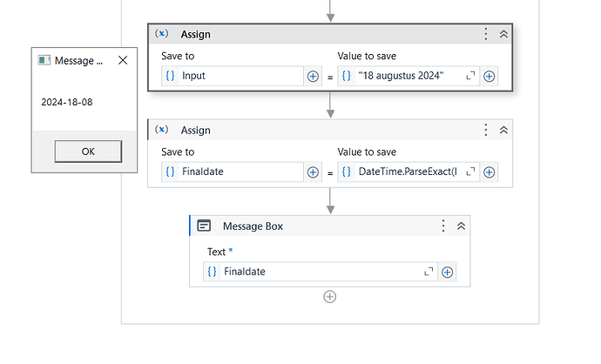Viewport: 601px width, 364px height.
Task: Click plus button next to Input field
Action: [314, 76]
